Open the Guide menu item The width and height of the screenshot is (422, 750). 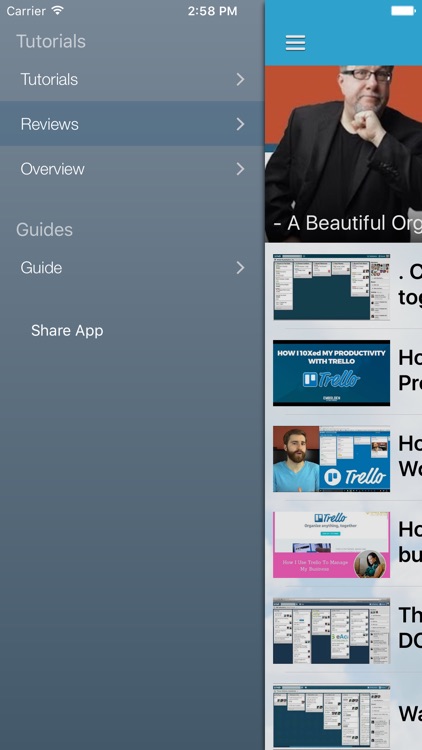tap(132, 267)
